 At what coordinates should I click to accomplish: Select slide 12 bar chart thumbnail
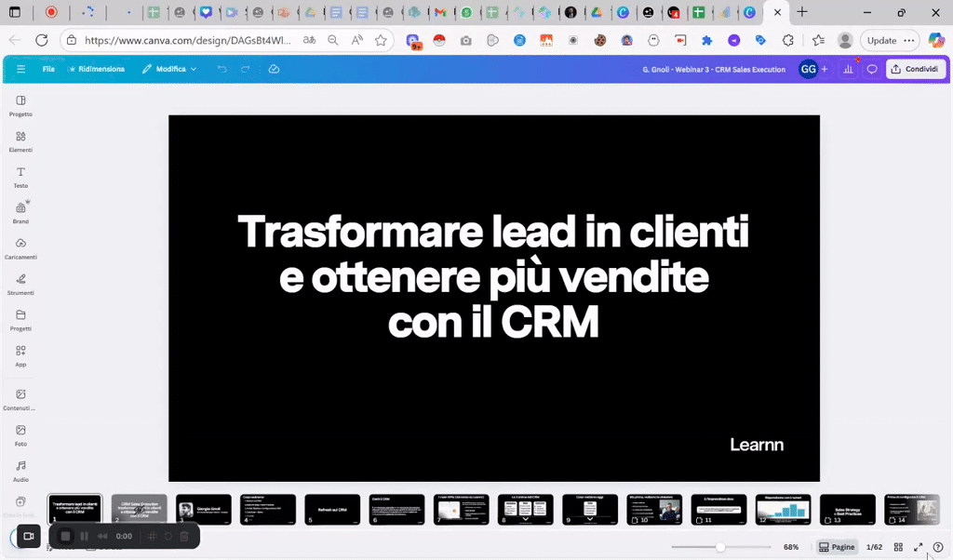pos(784,509)
